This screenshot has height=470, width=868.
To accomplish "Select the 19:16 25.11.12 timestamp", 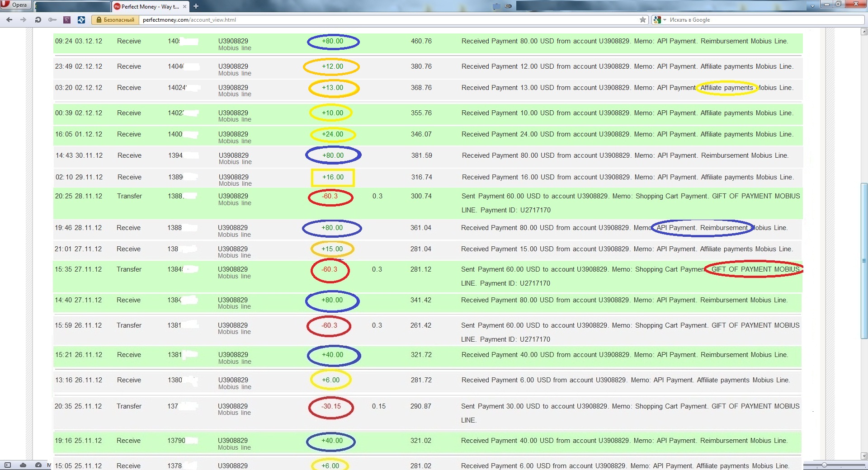I will (x=78, y=441).
